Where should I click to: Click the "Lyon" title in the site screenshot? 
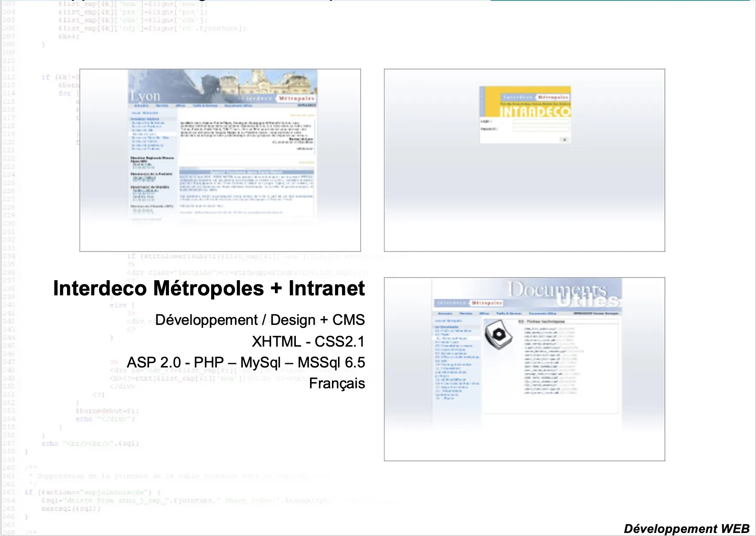point(145,96)
